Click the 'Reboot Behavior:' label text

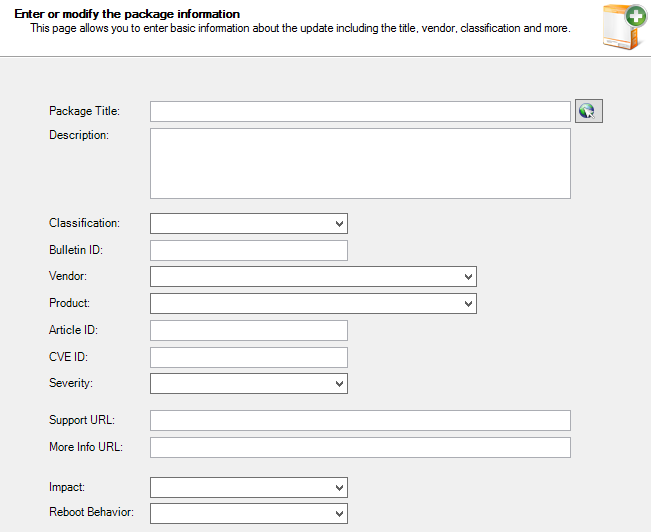91,513
